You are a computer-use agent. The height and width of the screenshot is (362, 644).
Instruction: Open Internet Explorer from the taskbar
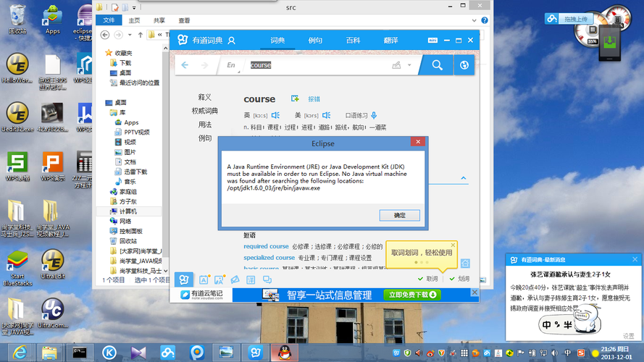(x=20, y=353)
